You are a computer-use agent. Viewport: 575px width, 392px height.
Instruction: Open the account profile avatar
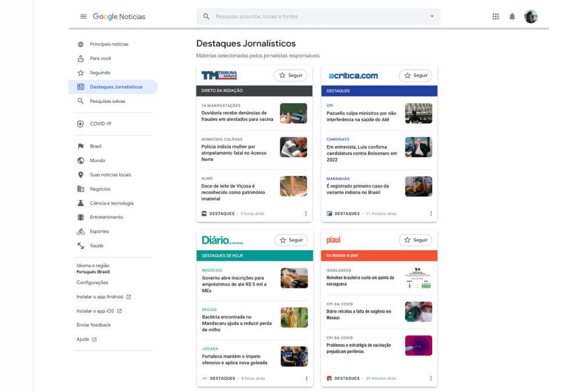[531, 16]
